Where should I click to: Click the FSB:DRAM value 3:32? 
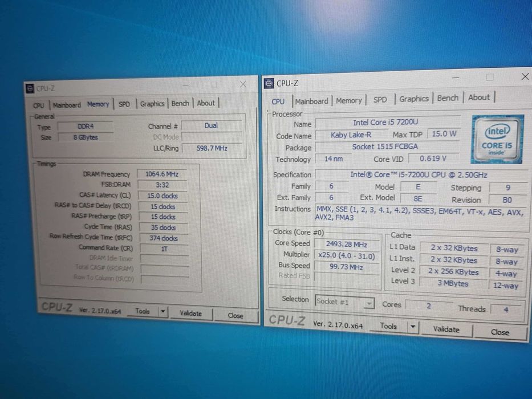162,185
